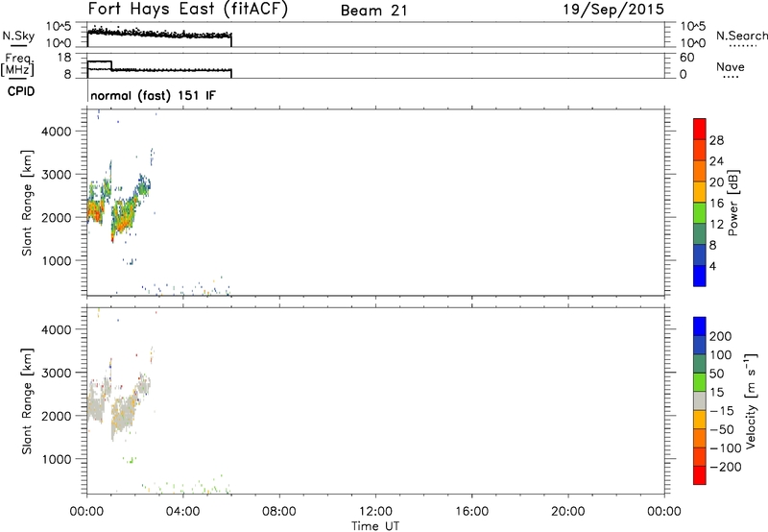Click the "Fort Hays East (fitACF)" plot title
Screen dimensions: 768x532
[187, 10]
